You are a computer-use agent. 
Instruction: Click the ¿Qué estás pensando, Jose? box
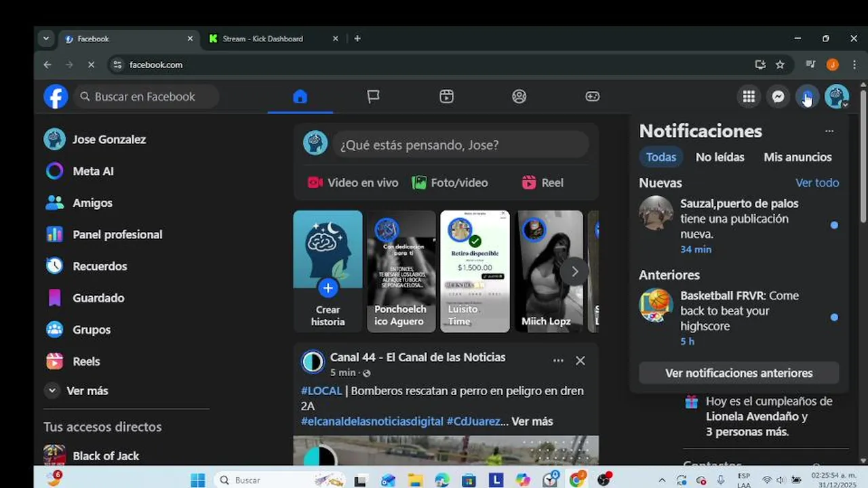tap(460, 145)
